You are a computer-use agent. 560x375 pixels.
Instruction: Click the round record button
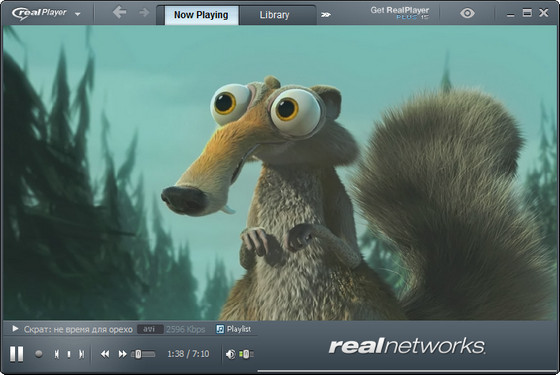pyautogui.click(x=39, y=354)
